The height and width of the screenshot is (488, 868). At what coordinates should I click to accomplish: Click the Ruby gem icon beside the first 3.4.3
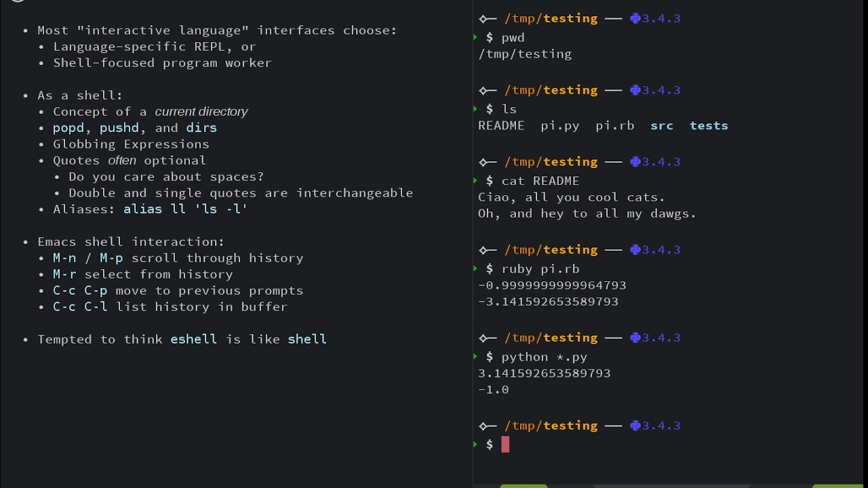coord(635,18)
